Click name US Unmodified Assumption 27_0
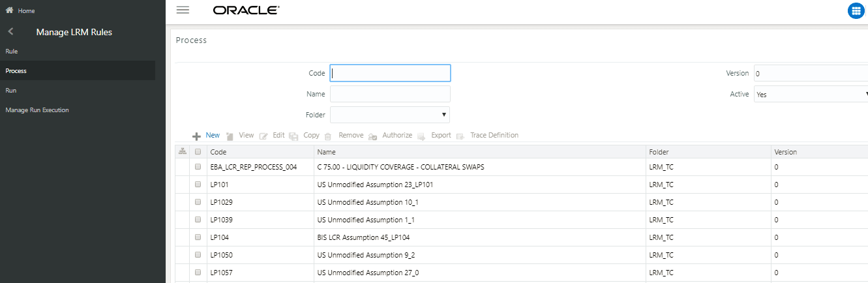This screenshot has width=868, height=283. pyautogui.click(x=367, y=273)
